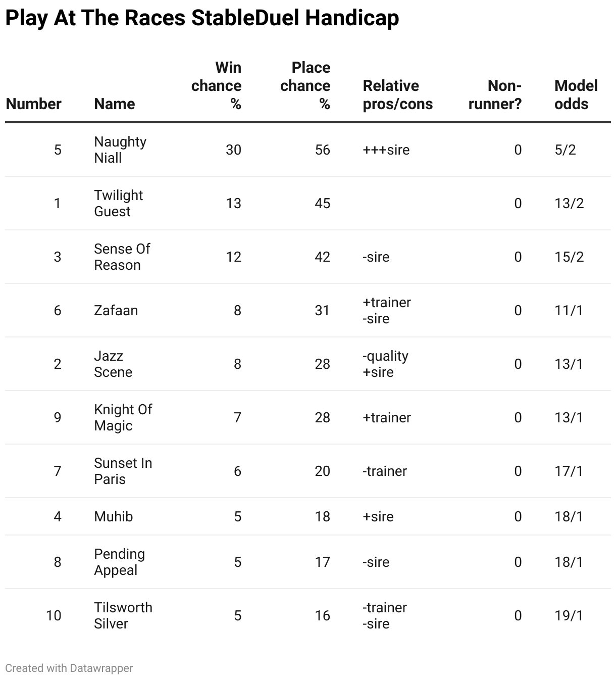Click Knight Of Magic in table

123,417
